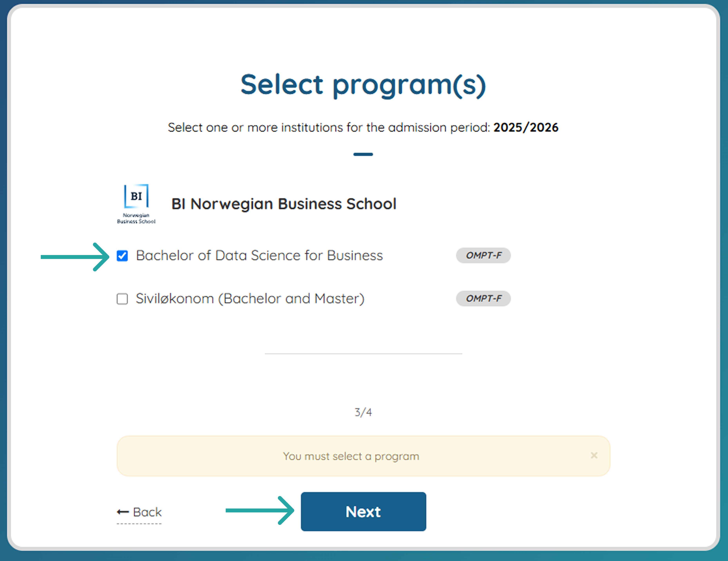The image size is (728, 561).
Task: Click the 'Select program(s)' page title
Action: 363,85
